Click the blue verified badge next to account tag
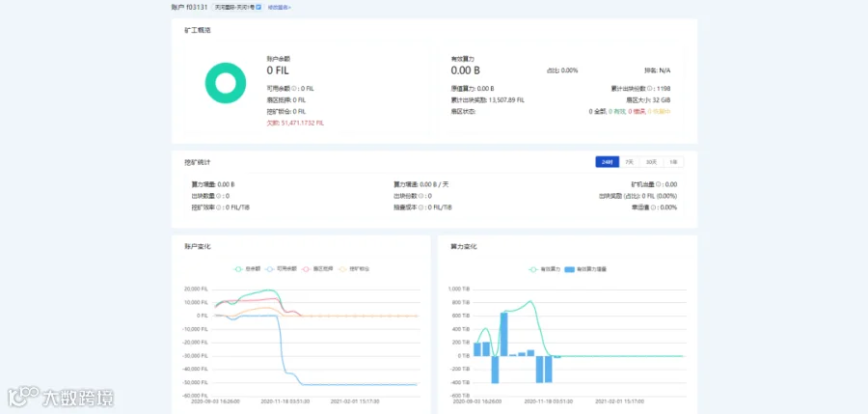 click(x=258, y=7)
